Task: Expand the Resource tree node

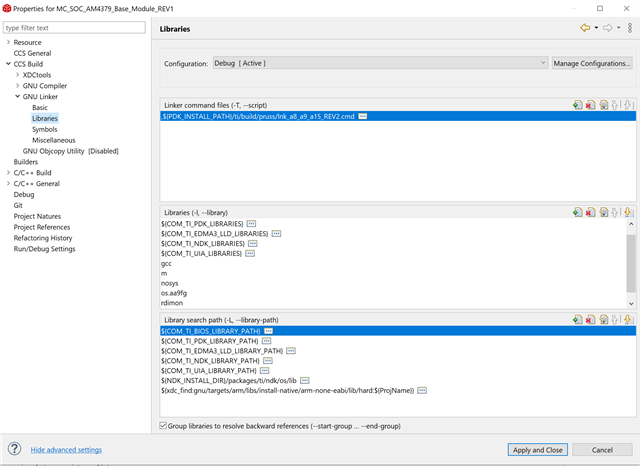Action: [8, 42]
